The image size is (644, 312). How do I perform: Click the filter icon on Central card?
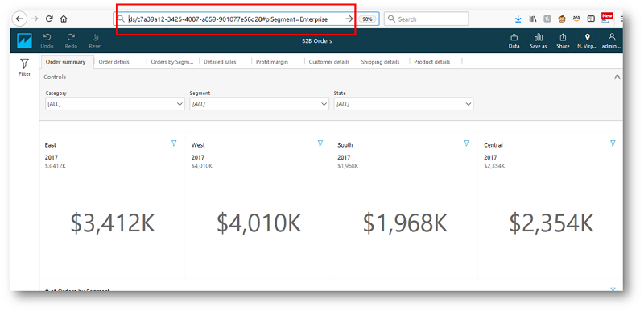(x=613, y=143)
